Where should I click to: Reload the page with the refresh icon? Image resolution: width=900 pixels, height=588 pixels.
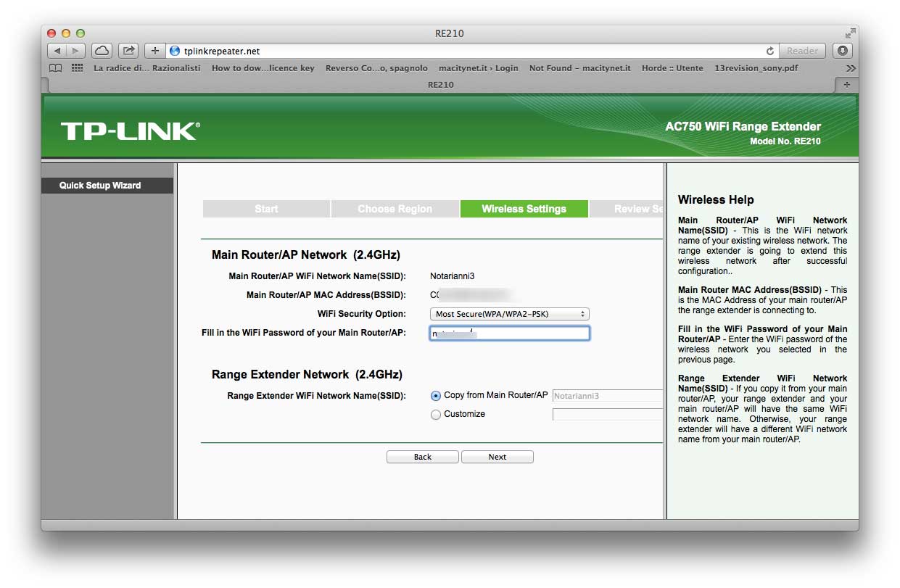click(770, 51)
